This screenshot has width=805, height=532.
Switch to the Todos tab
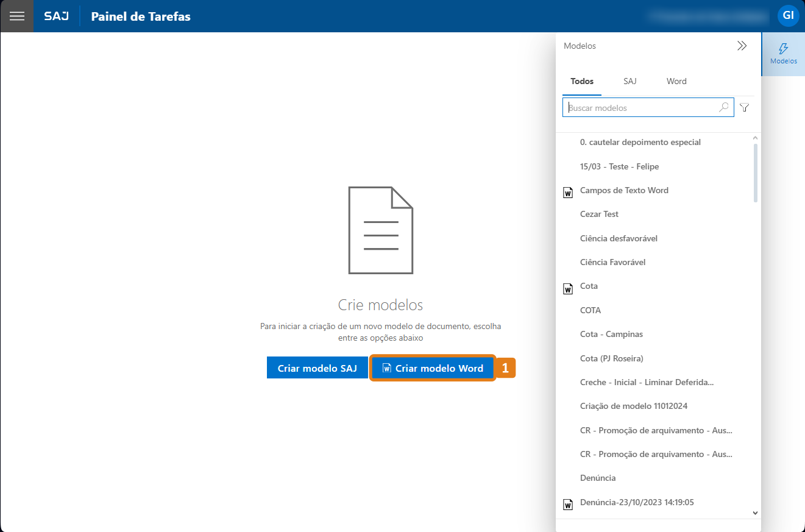pos(582,81)
